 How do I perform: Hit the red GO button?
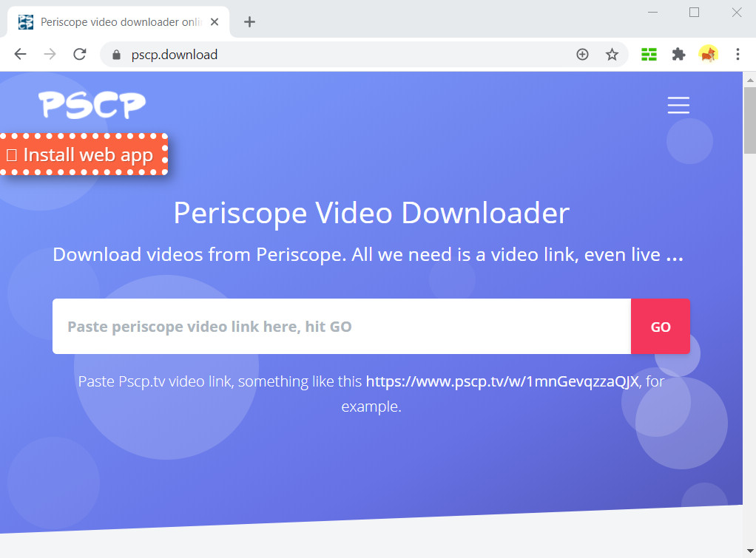(661, 326)
